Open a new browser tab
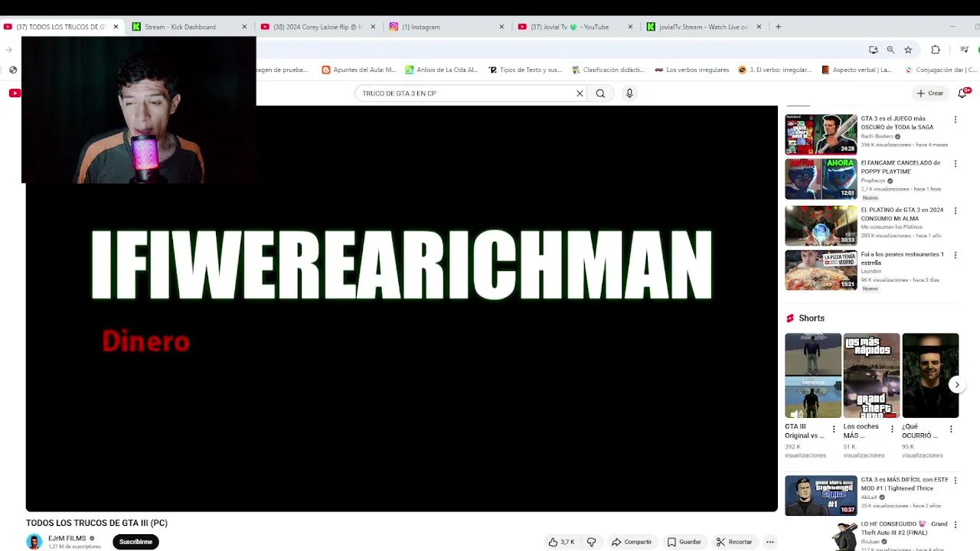Screen dimensions: 980x551 pos(778,27)
